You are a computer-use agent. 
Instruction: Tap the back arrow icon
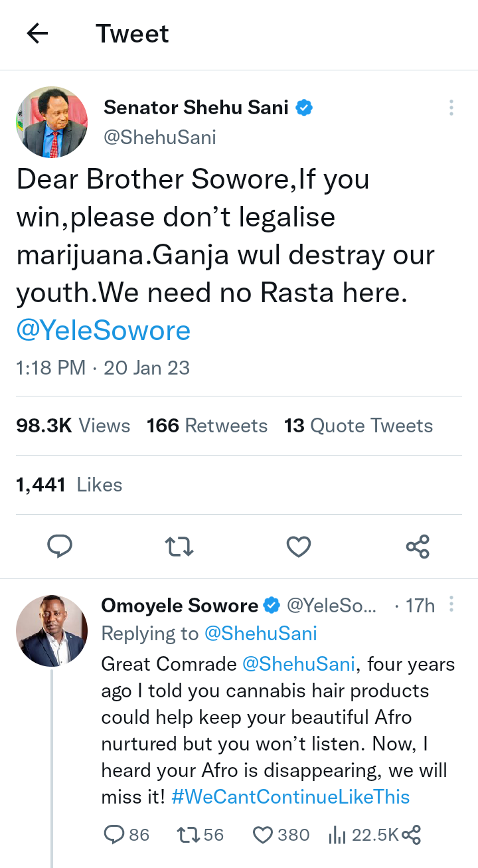click(38, 33)
